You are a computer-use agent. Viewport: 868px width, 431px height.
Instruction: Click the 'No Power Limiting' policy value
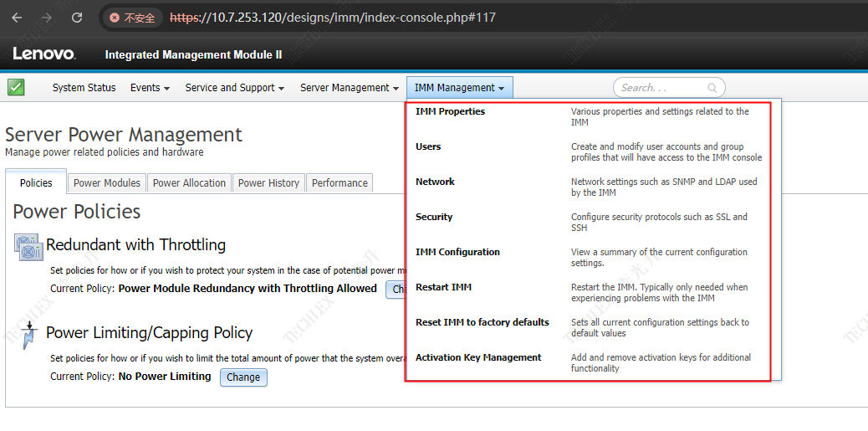(x=165, y=377)
